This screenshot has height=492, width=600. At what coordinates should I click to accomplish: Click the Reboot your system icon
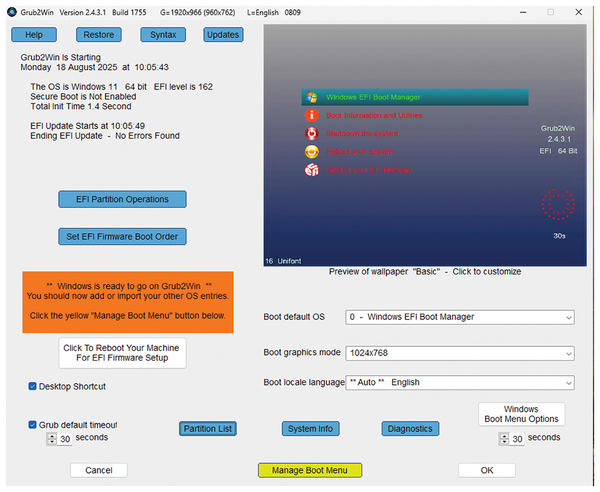point(313,152)
